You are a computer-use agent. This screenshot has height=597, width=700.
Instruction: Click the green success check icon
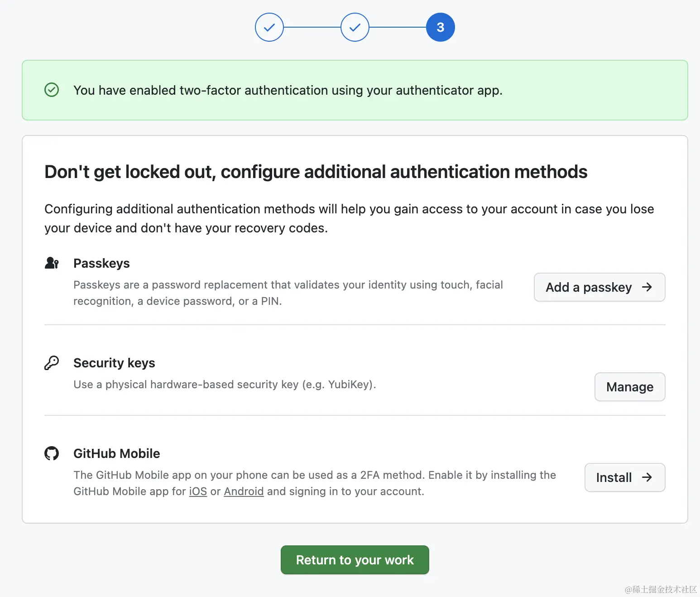pos(52,90)
